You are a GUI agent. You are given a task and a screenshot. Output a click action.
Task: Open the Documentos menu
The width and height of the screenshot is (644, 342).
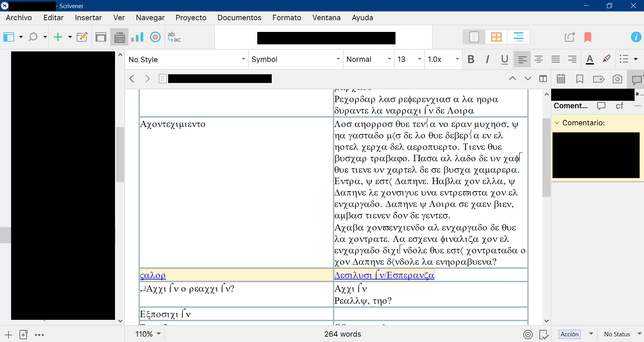coord(239,18)
